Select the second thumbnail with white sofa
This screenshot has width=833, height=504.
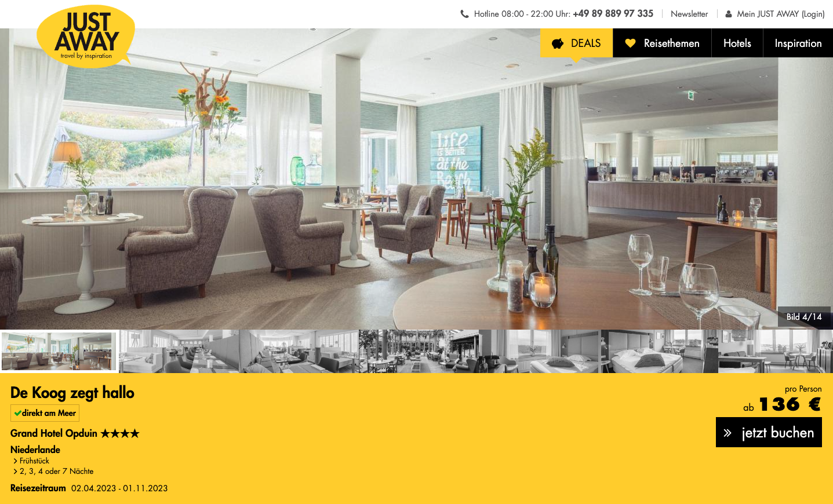[179, 351]
